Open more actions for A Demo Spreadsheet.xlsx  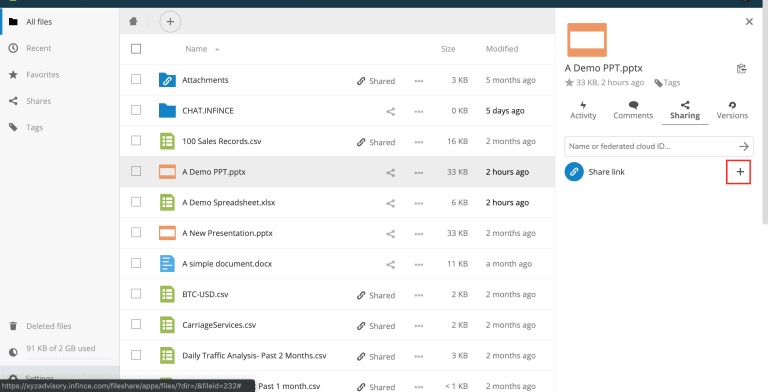coord(419,203)
